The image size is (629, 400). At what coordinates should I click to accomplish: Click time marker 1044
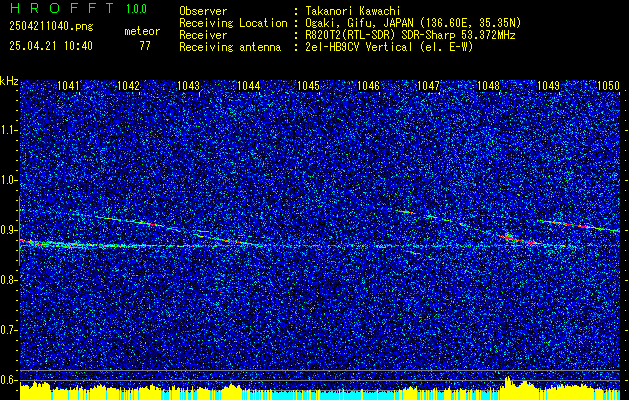pos(248,86)
